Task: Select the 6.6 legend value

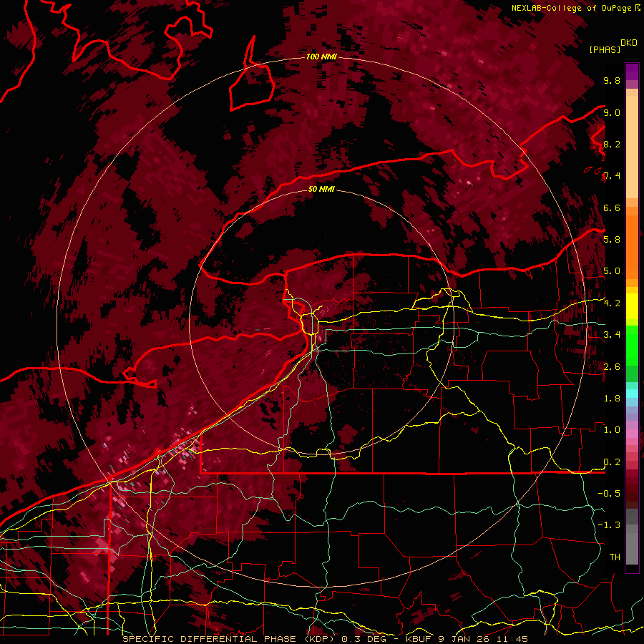Action: pyautogui.click(x=612, y=208)
